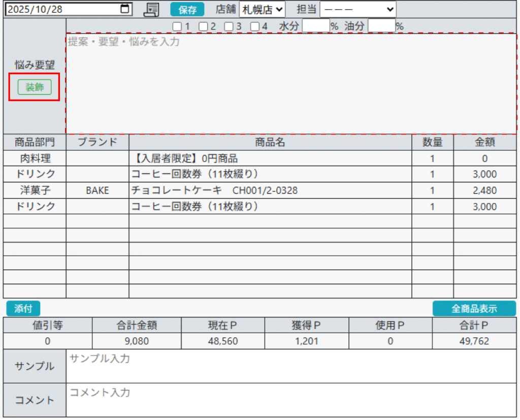The image size is (520, 420).
Task: Click the 【入居者限定】0円商品 product name
Action: click(x=185, y=158)
